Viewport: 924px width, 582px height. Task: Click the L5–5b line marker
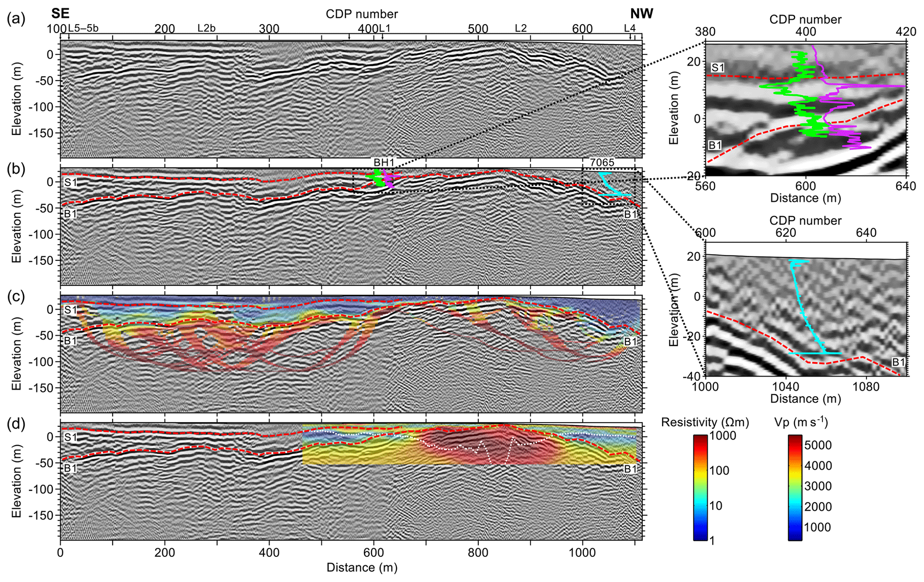(x=83, y=29)
